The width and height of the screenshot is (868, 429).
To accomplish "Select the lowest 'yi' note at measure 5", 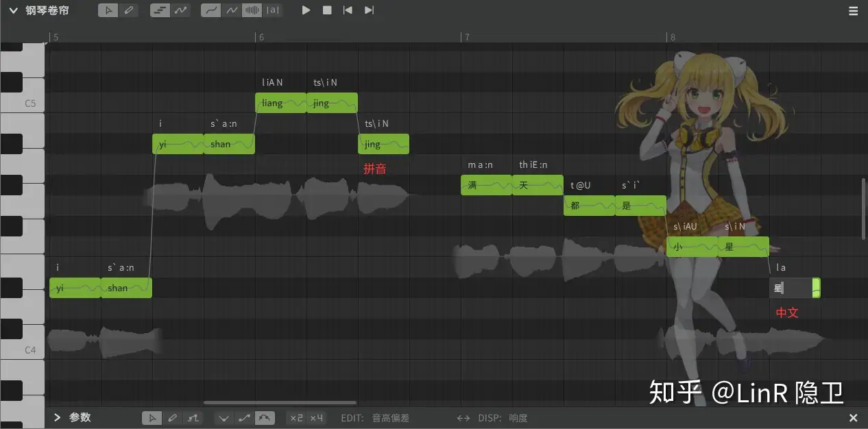I will [75, 288].
